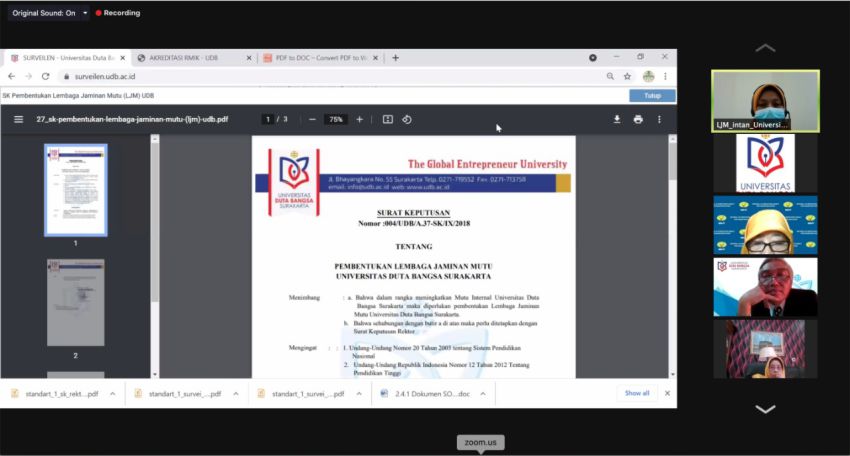Viewport: 850px width, 456px height.
Task: Click the Nomor :004/UDB/A.37-SK/IX/2018 text
Action: (414, 223)
